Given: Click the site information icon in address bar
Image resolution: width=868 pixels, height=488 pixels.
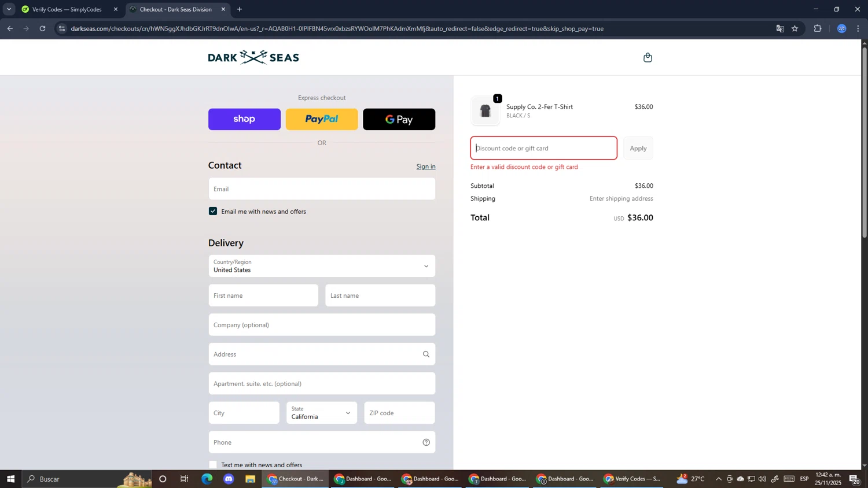Looking at the screenshot, I should click(x=62, y=28).
